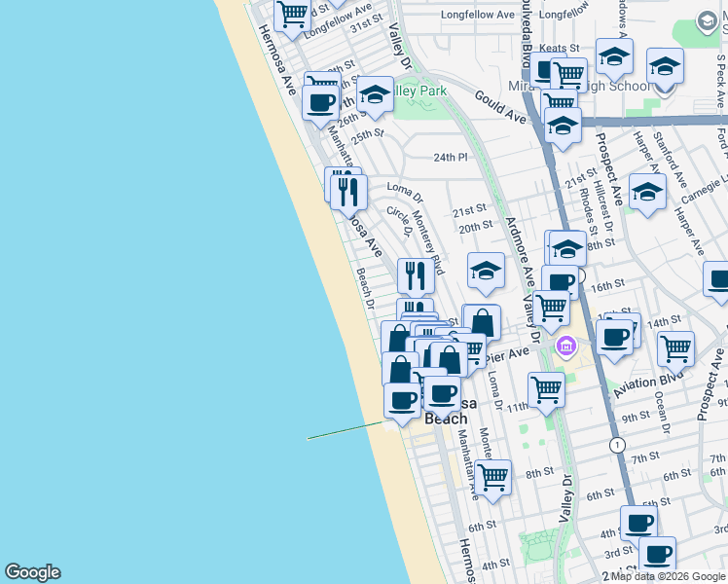This screenshot has height=584, width=728.
Task: Click the Map data ©2026 Google attribution
Action: pyautogui.click(x=668, y=577)
